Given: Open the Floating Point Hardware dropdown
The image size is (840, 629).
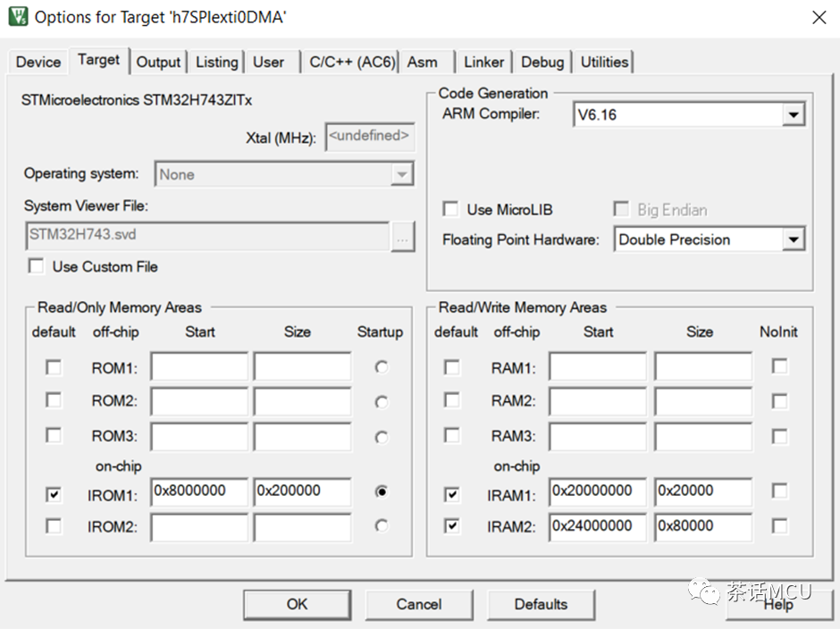Looking at the screenshot, I should (x=794, y=239).
